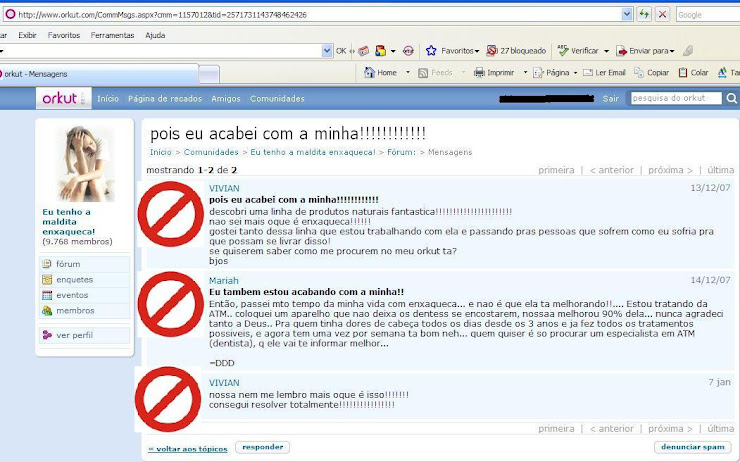Click the Copiar icon

639,72
